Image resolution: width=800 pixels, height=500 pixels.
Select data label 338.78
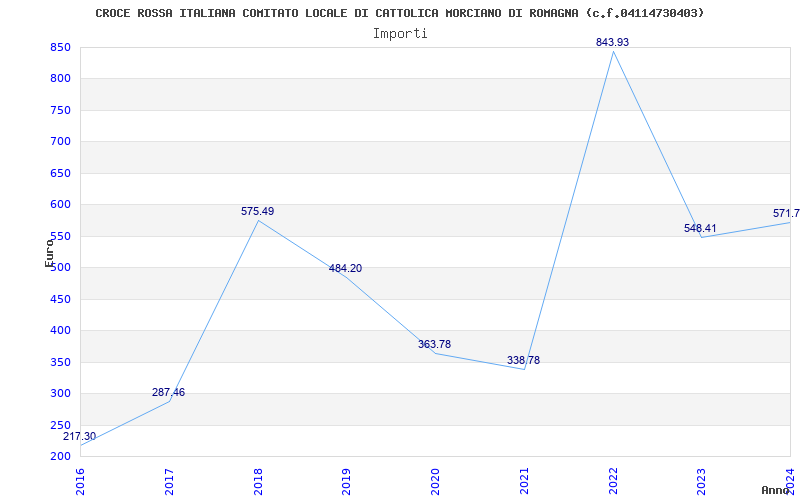click(523, 360)
